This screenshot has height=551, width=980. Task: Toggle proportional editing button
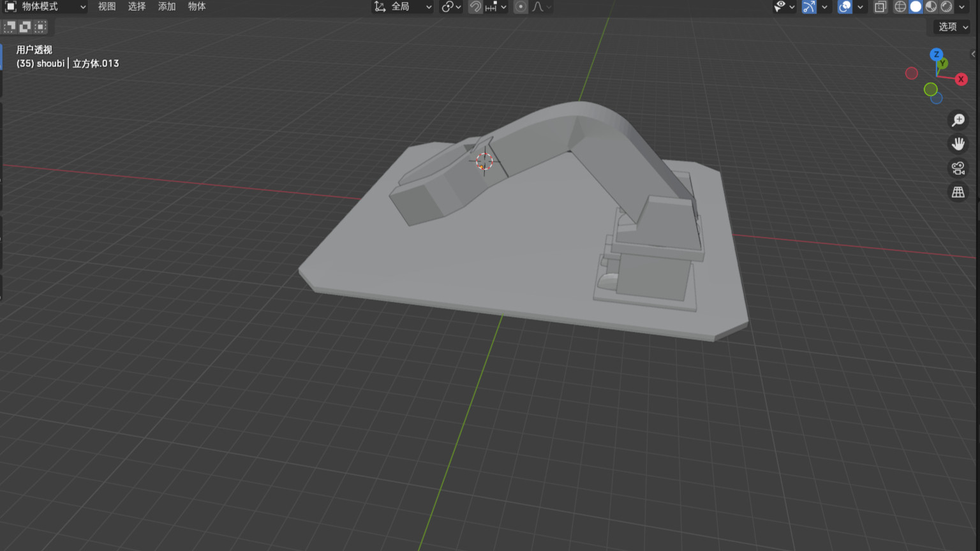(521, 6)
